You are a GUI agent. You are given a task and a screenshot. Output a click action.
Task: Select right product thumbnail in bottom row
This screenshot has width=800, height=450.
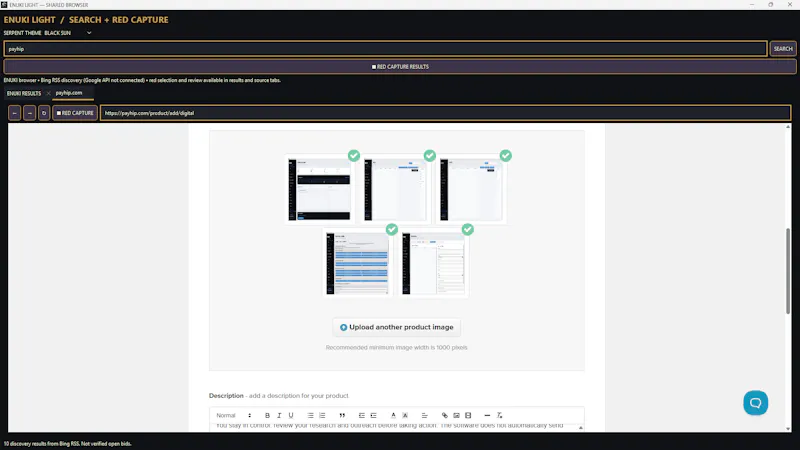[x=433, y=263]
